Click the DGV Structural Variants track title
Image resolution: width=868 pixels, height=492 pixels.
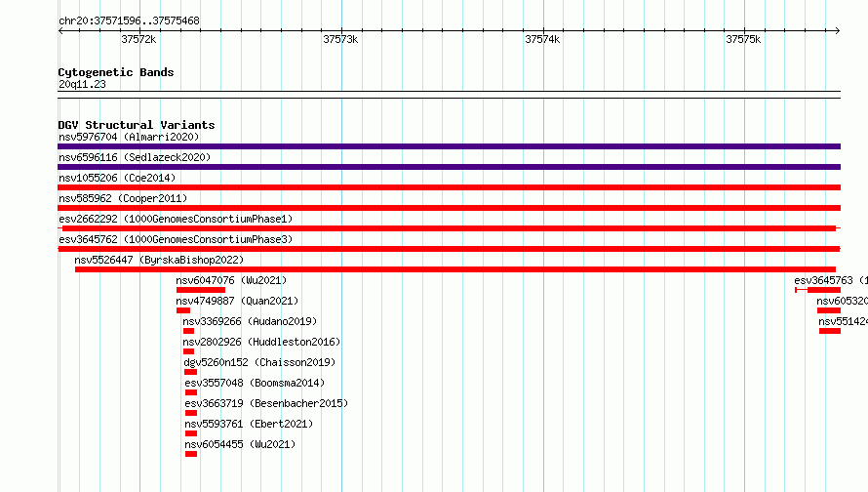(137, 125)
